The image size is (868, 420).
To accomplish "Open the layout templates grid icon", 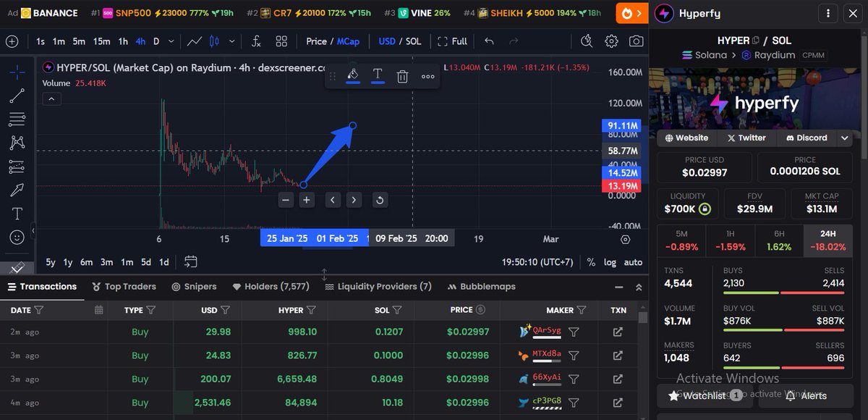I will point(281,41).
